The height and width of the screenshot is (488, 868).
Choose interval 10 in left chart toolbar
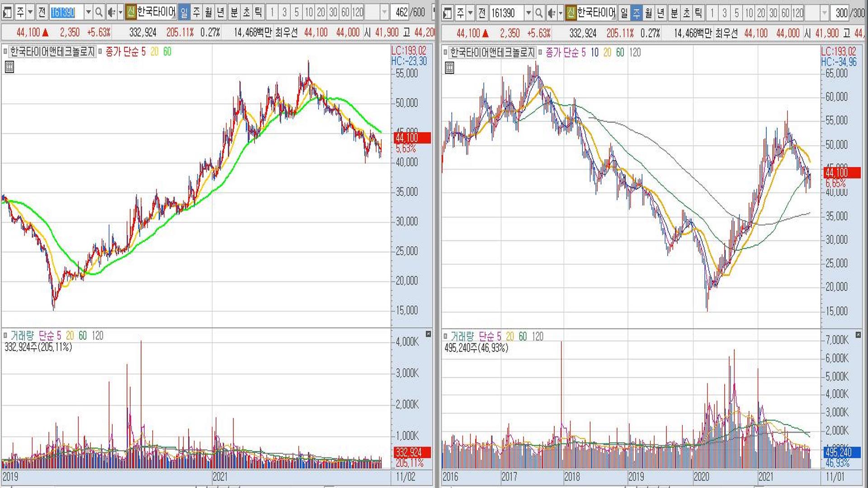[308, 13]
